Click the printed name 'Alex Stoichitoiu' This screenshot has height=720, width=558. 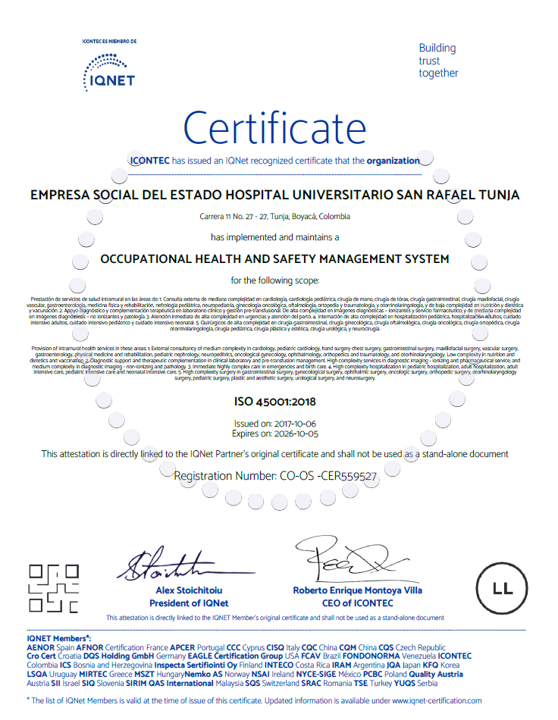pyautogui.click(x=189, y=590)
